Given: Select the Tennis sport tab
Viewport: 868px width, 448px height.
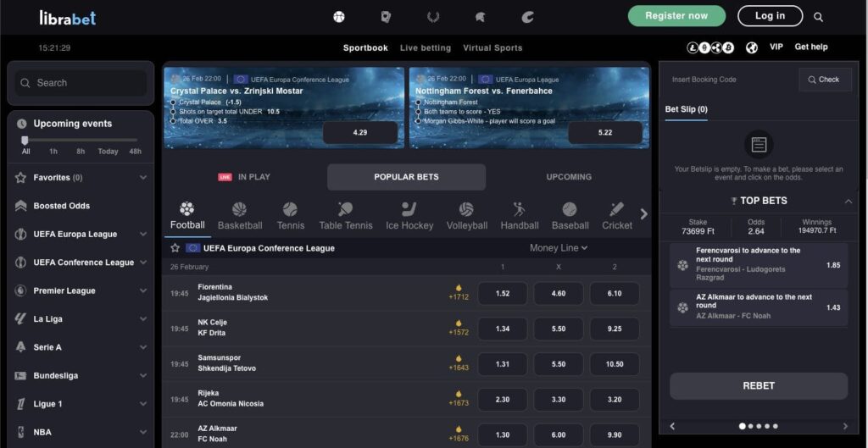Looking at the screenshot, I should click(291, 216).
